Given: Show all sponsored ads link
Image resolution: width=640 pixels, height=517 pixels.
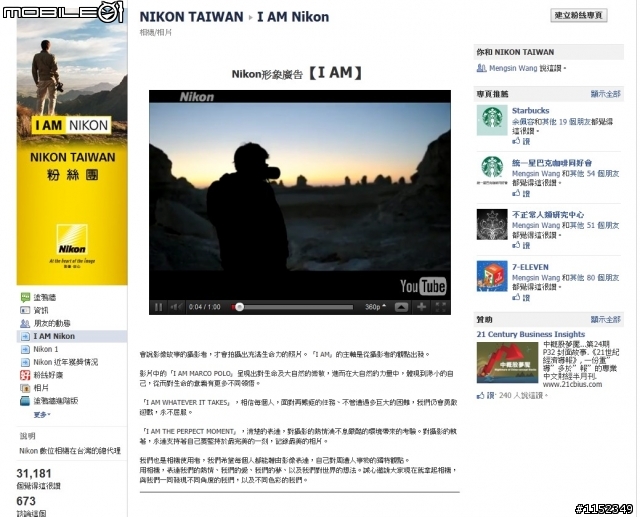Looking at the screenshot, I should (605, 320).
